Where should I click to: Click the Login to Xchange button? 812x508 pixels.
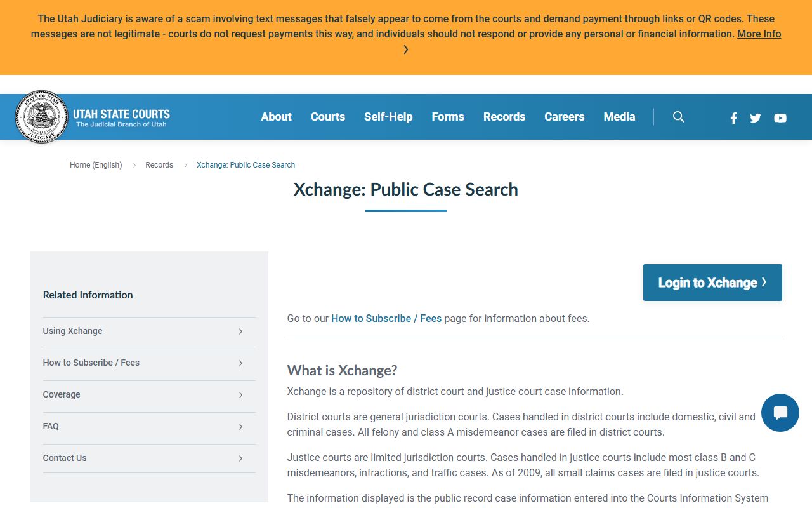712,283
